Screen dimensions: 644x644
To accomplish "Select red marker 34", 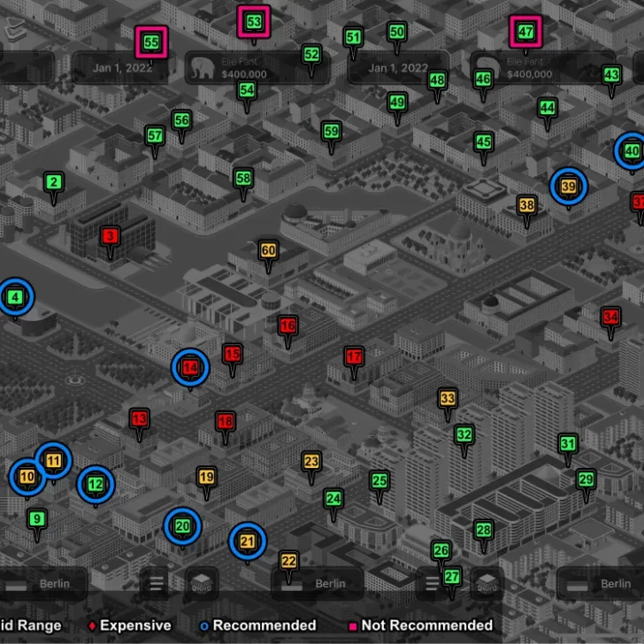I will pyautogui.click(x=610, y=317).
